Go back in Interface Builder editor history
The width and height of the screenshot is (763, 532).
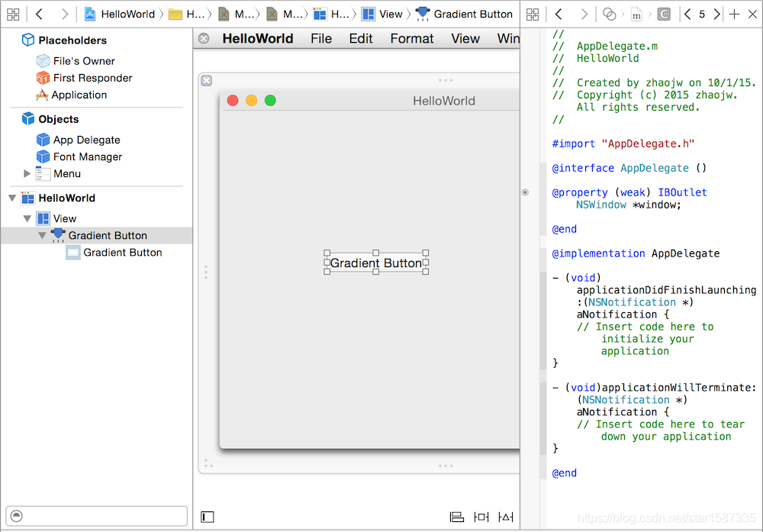(39, 15)
